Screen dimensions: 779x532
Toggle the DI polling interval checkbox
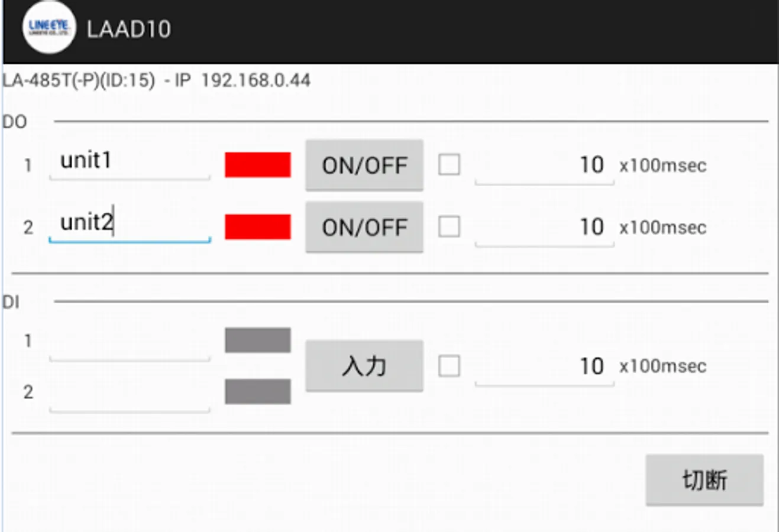[x=449, y=366]
